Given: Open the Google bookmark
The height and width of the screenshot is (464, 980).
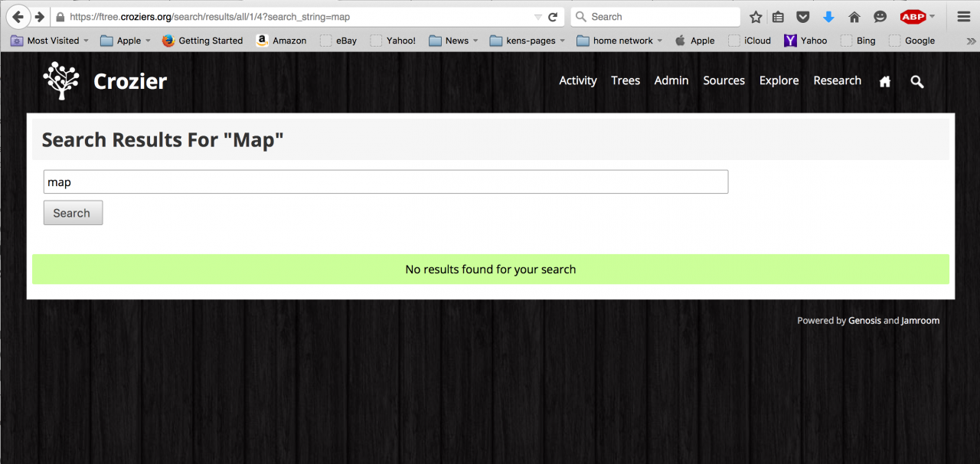Looking at the screenshot, I should point(912,41).
